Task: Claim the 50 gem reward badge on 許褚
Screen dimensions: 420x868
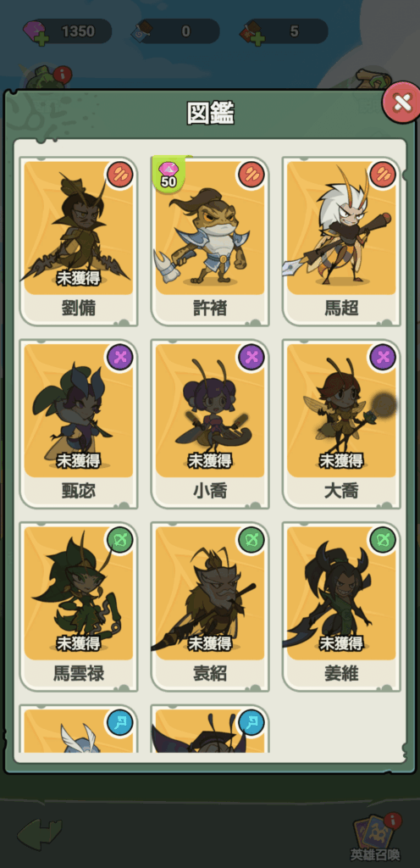Action: coord(169,175)
